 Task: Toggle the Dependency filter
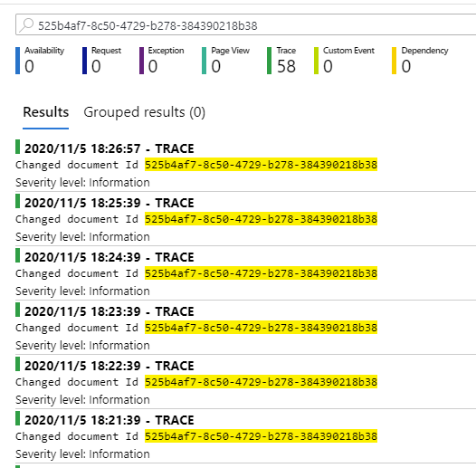click(420, 61)
